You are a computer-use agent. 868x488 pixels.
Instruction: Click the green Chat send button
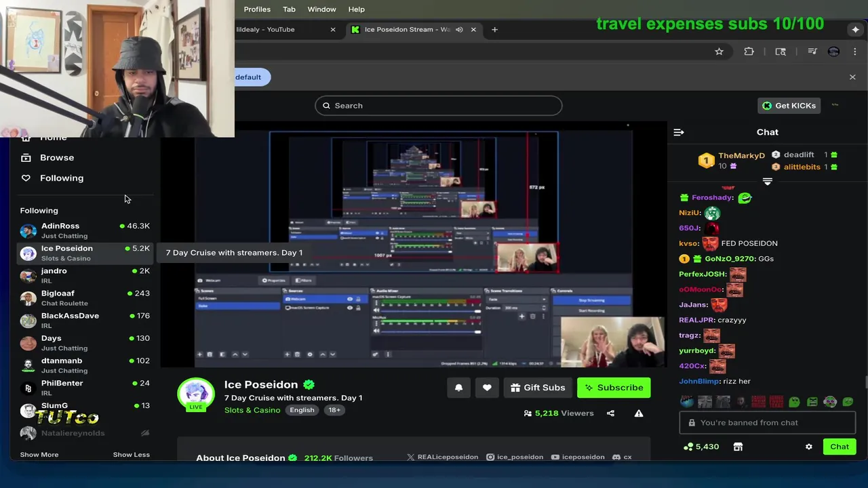840,447
